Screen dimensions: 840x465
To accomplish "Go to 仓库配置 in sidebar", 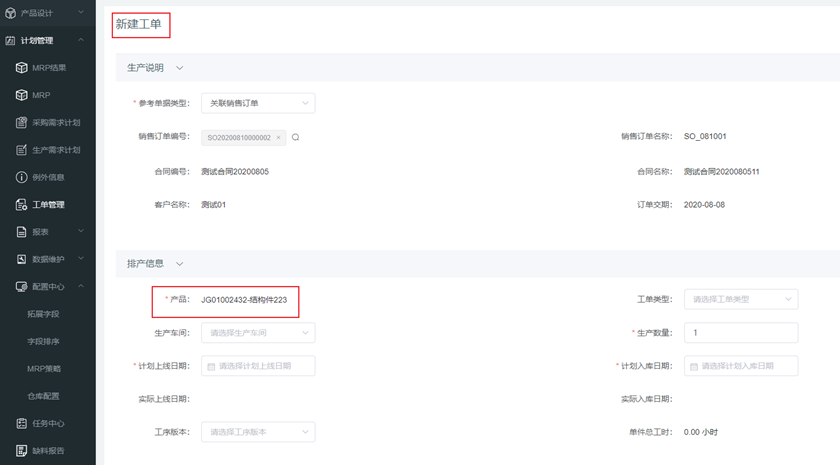I will click(x=43, y=396).
